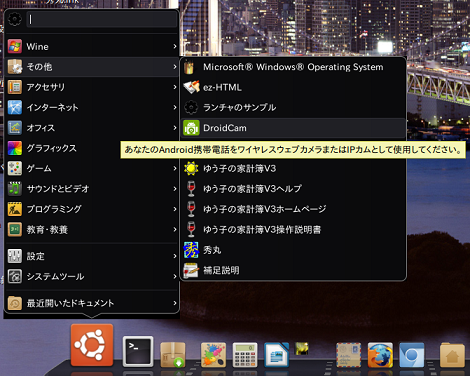Screen dimensions: 470x376
Task: Launch the paint splash drawing app icon
Action: 213,355
